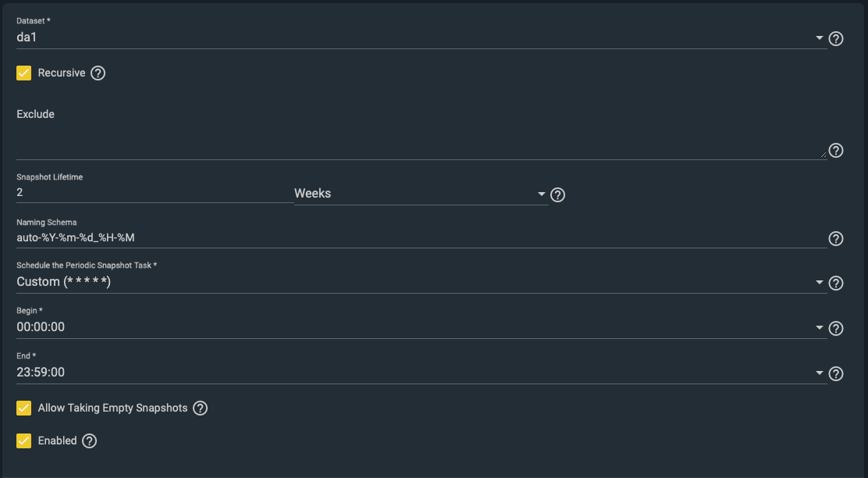
Task: Uncheck the Recursive checkbox
Action: (24, 73)
